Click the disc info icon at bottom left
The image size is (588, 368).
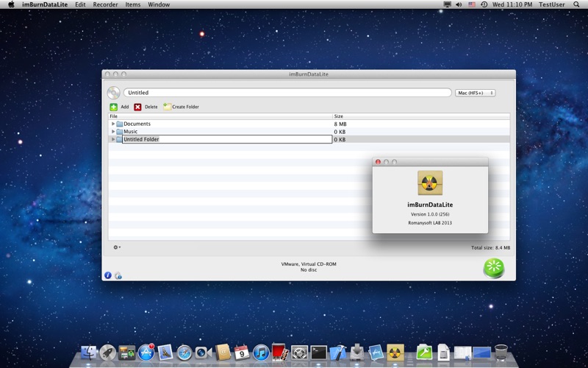point(118,275)
